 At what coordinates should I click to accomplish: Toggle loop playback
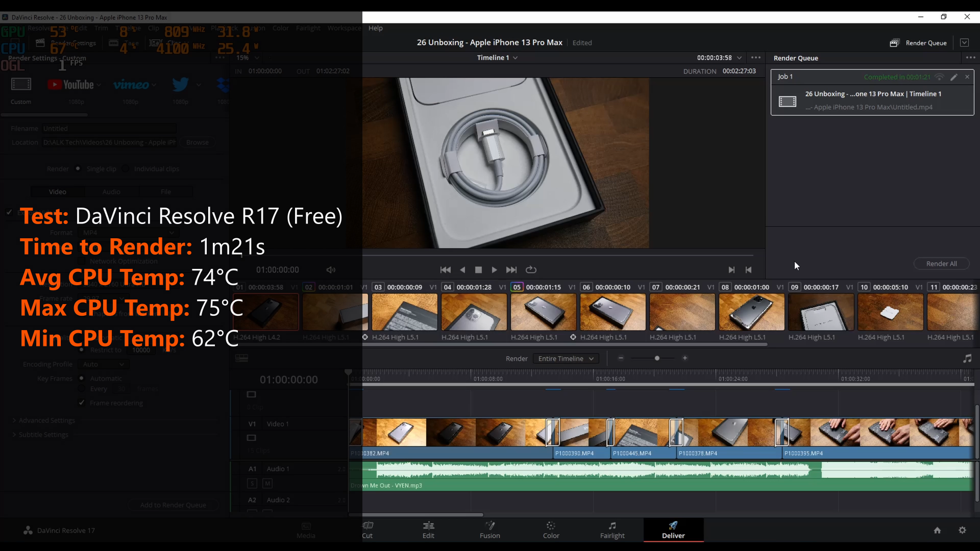[531, 270]
